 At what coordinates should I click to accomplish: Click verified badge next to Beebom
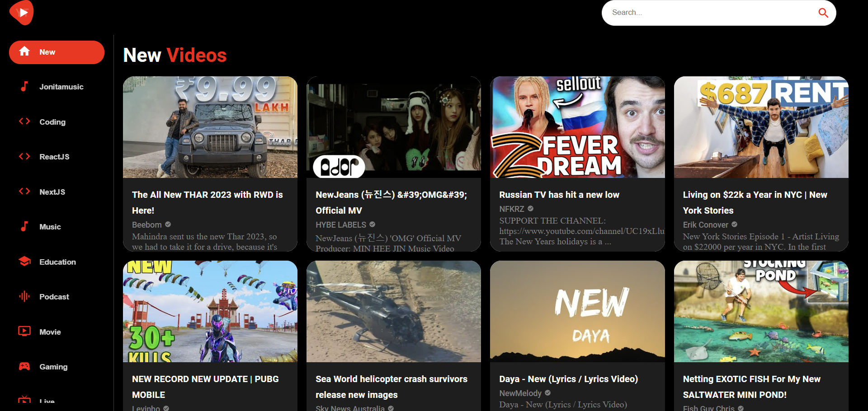point(168,224)
